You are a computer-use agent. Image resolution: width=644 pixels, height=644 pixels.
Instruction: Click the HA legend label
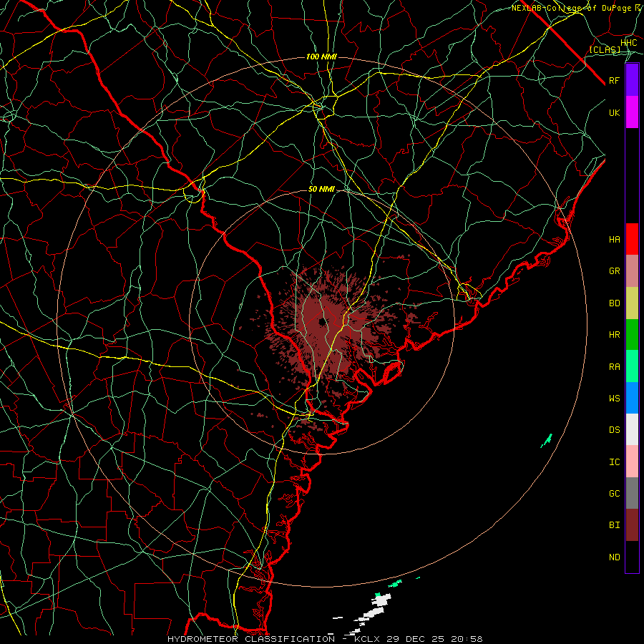coord(615,240)
